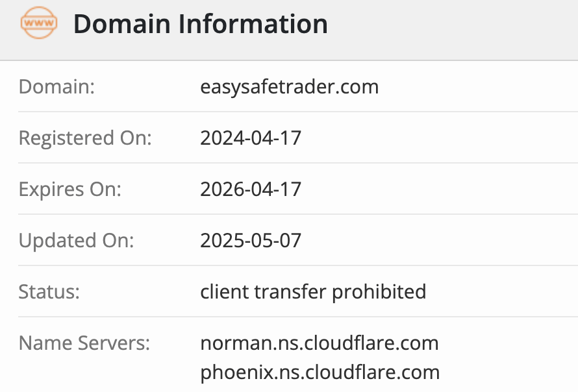Click the expiry date 2026-04-17
Image resolution: width=578 pixels, height=392 pixels.
tap(251, 189)
